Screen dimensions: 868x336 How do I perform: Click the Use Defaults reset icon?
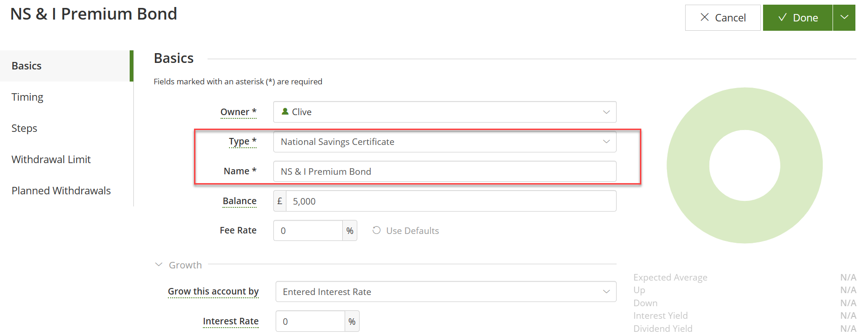point(376,230)
